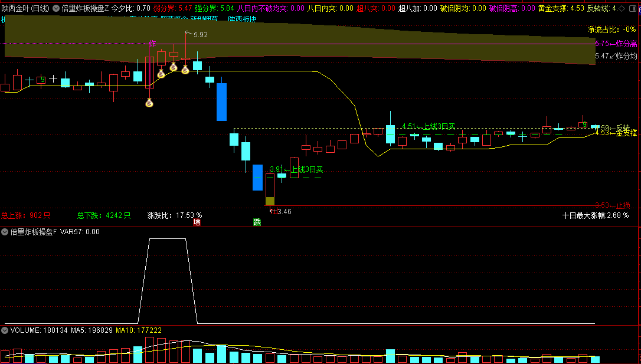The width and height of the screenshot is (641, 364).
Task: Click the 破倍阴均: 0.00 value
Action: tap(463, 8)
